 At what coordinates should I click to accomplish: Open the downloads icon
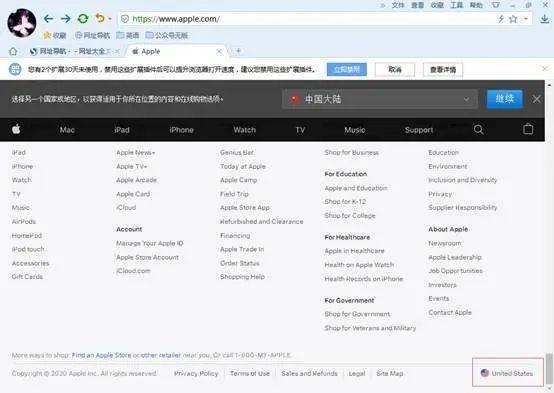tap(545, 19)
